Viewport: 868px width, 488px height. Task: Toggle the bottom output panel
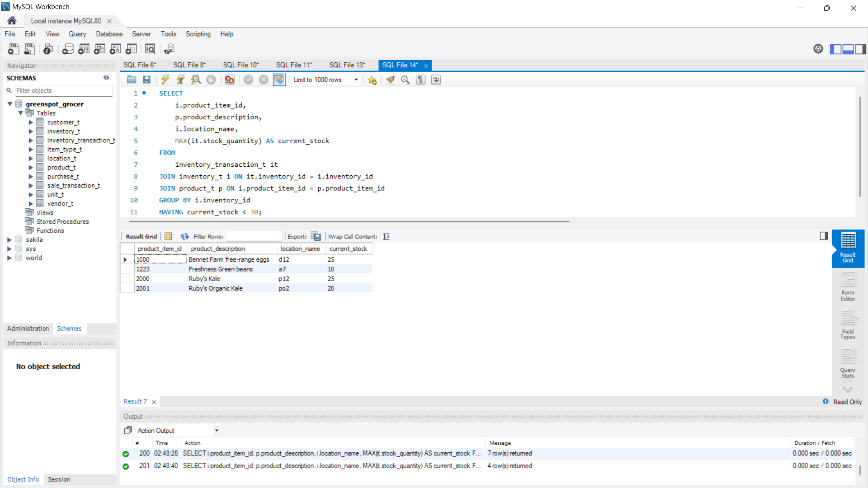coord(848,49)
